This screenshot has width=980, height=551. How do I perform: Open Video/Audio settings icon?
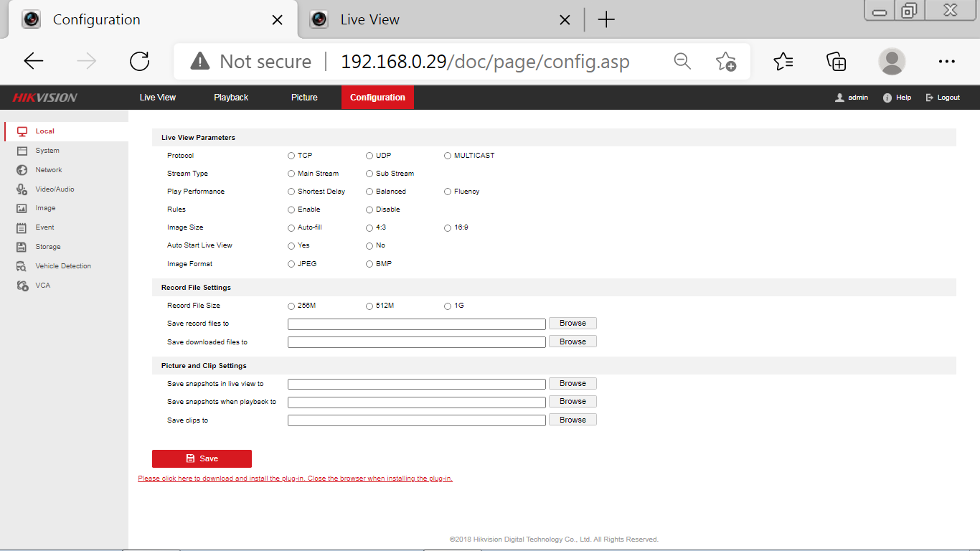(22, 189)
